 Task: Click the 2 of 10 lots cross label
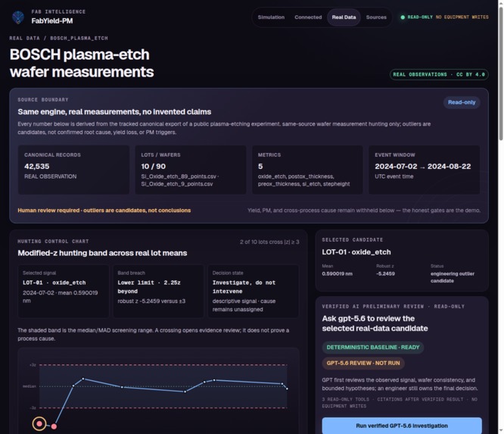(x=269, y=242)
